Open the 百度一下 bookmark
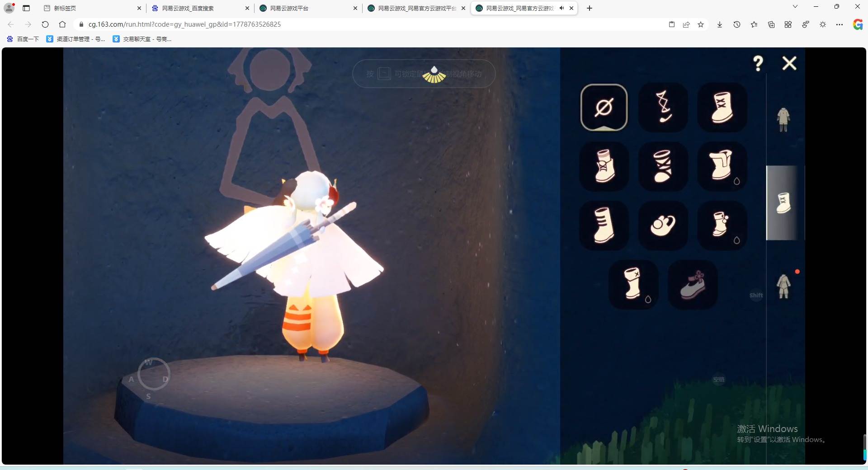Image resolution: width=868 pixels, height=470 pixels. coord(23,39)
